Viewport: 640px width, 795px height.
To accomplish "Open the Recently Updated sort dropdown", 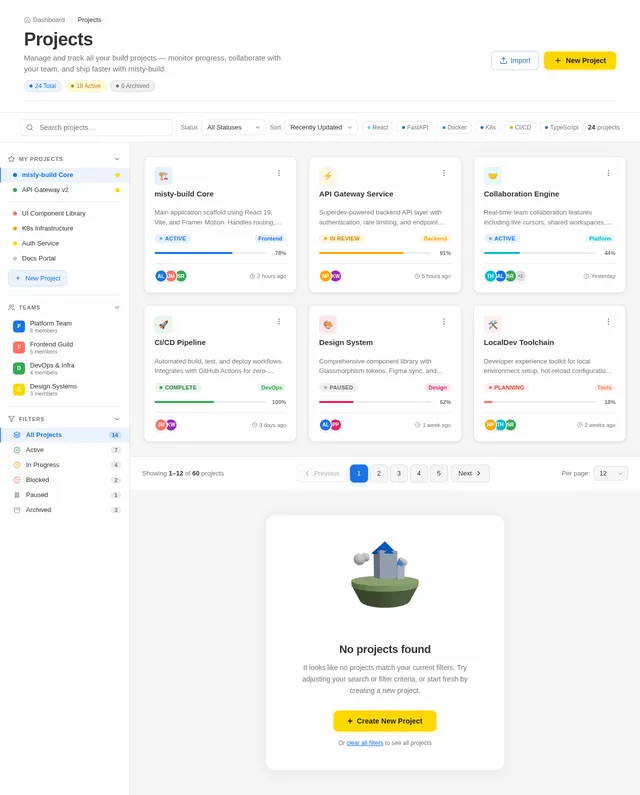I will (x=321, y=127).
